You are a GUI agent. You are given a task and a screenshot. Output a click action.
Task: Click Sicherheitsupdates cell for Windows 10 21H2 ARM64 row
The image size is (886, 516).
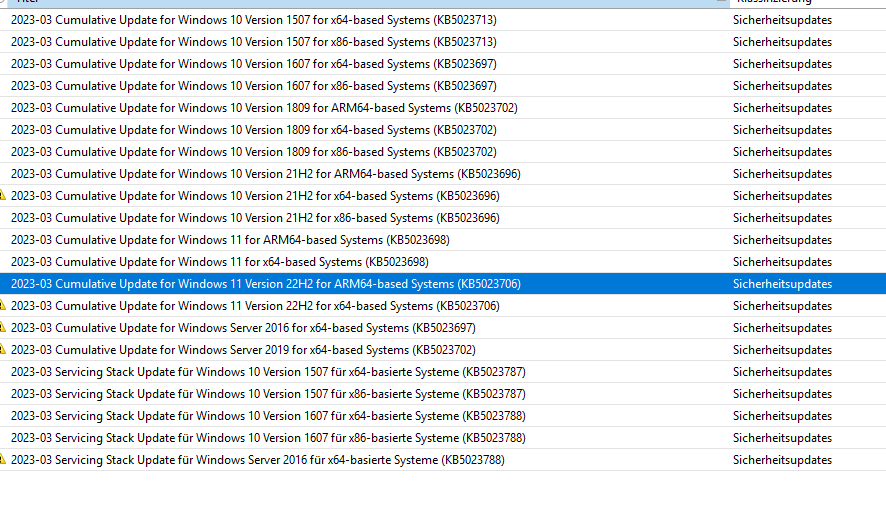[x=783, y=174]
